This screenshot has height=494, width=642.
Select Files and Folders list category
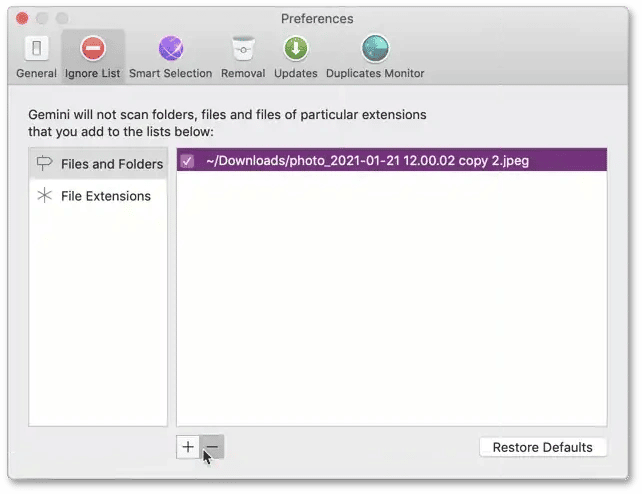pyautogui.click(x=98, y=164)
